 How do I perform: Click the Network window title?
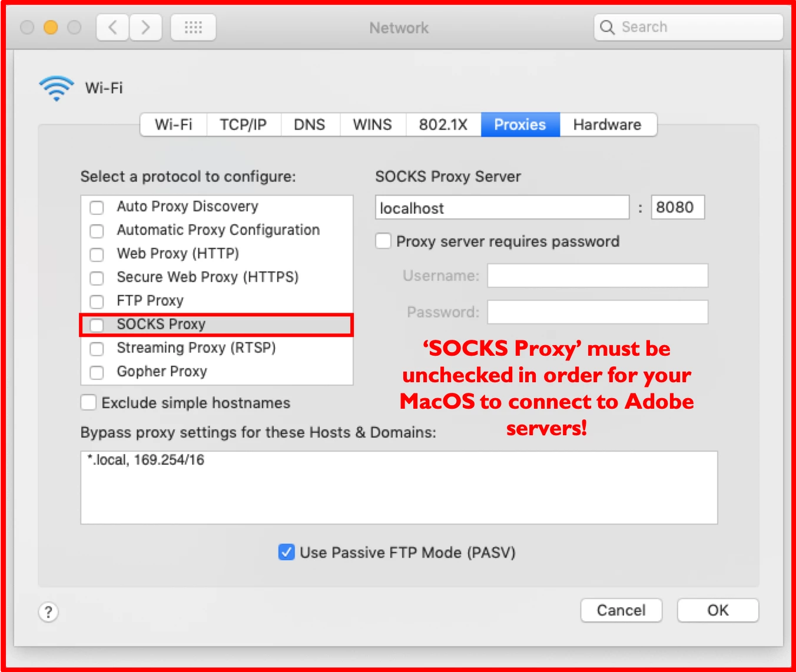click(x=399, y=28)
